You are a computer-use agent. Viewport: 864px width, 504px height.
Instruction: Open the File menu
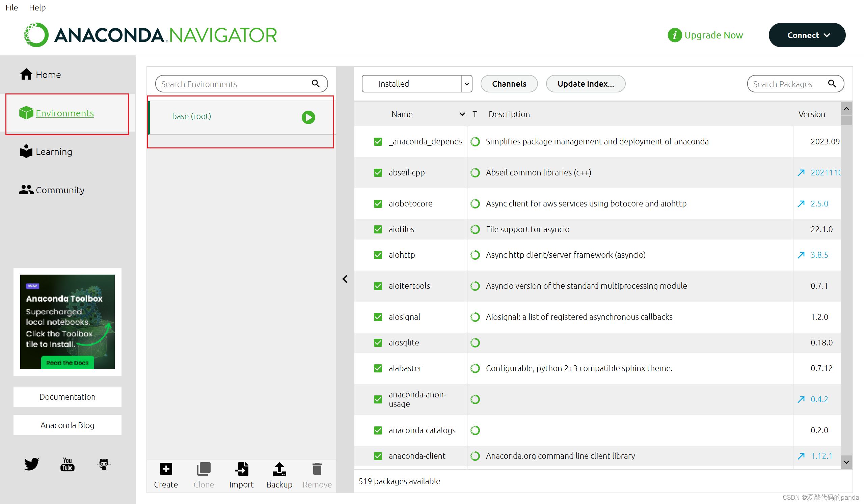12,7
